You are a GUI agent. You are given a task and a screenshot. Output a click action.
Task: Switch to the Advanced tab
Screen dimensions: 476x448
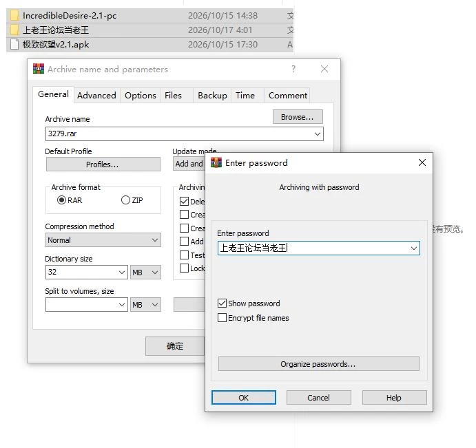click(96, 96)
